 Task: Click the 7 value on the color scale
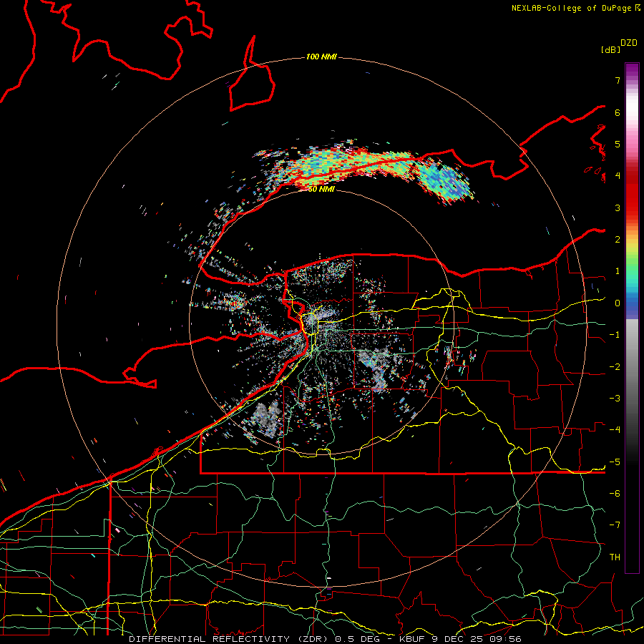click(618, 80)
